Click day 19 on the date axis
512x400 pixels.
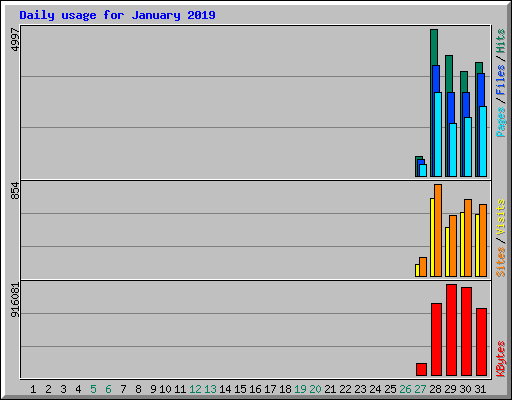click(300, 389)
